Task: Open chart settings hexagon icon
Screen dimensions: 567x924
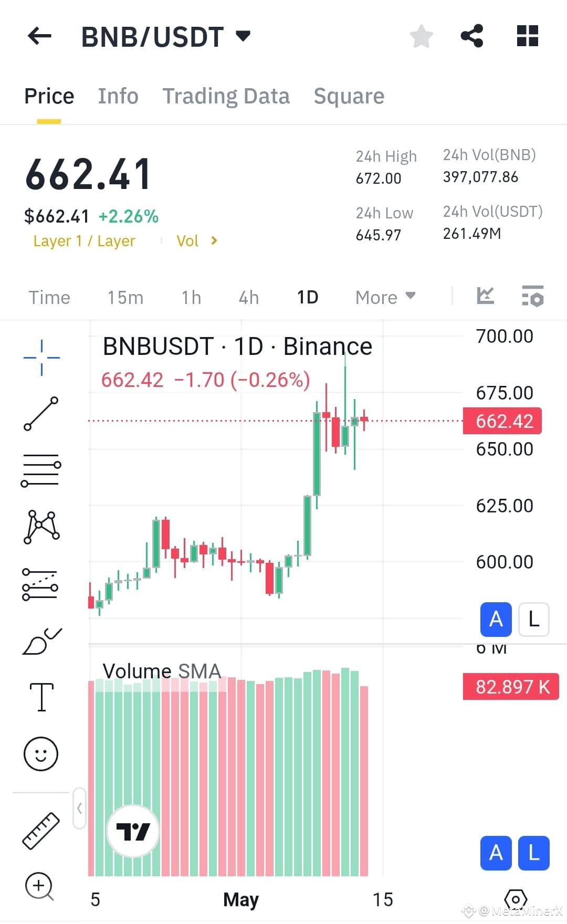Action: pos(516,899)
